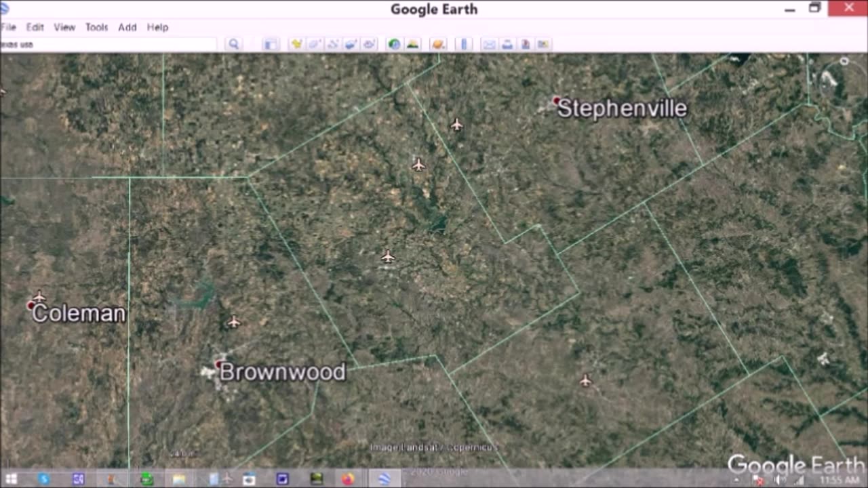
Task: Click View in Google Maps icon
Action: pos(543,45)
